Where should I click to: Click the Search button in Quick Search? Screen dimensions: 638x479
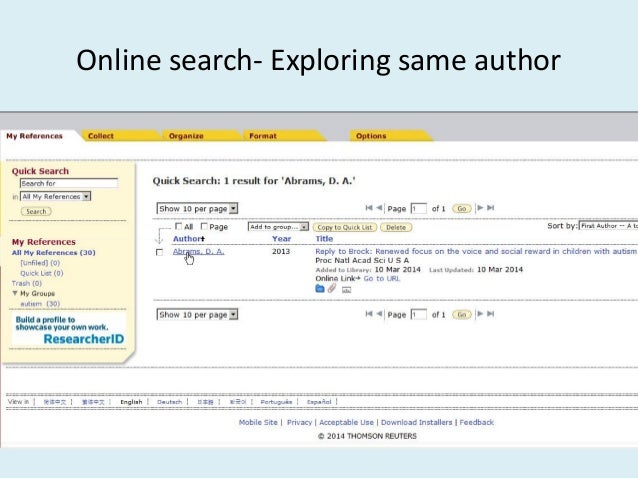click(x=36, y=211)
